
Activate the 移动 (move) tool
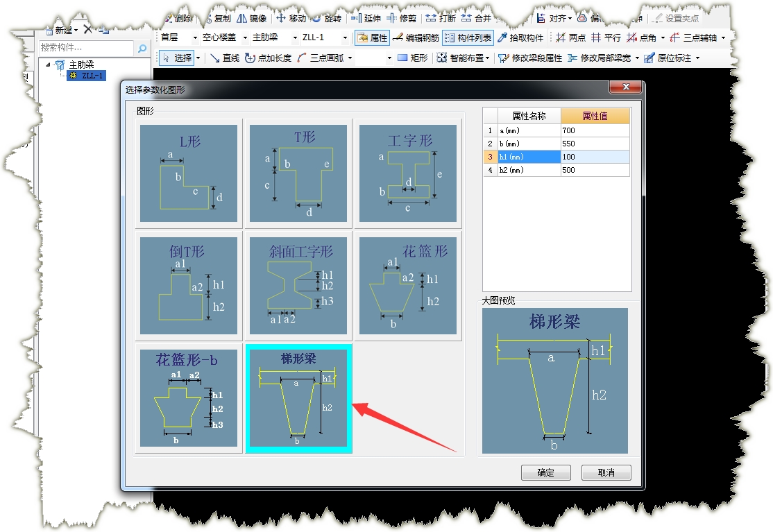(291, 18)
